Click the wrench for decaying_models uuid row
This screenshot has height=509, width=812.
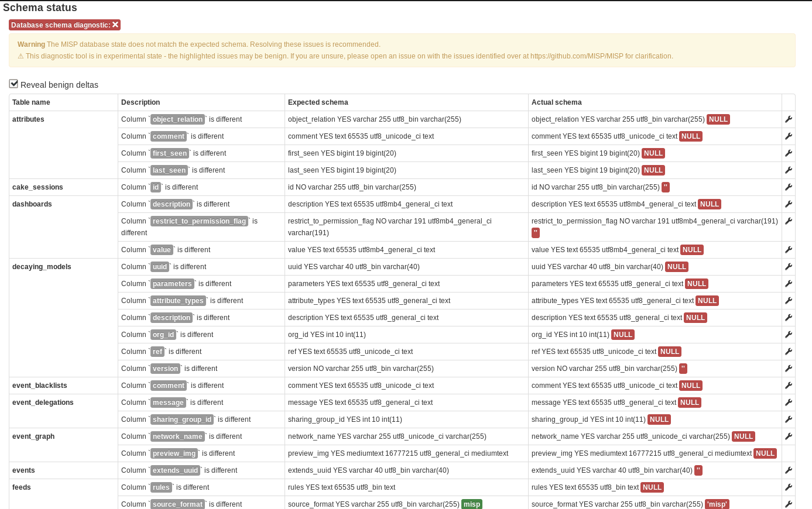[x=788, y=266]
